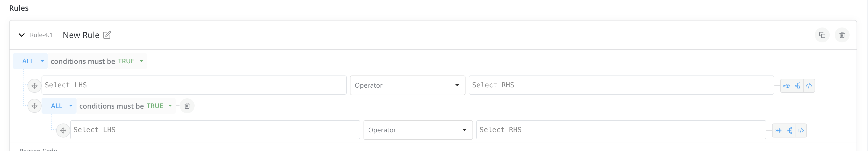Image resolution: width=868 pixels, height=151 pixels.
Task: Click the tree group icon on the nested row
Action: 790,130
